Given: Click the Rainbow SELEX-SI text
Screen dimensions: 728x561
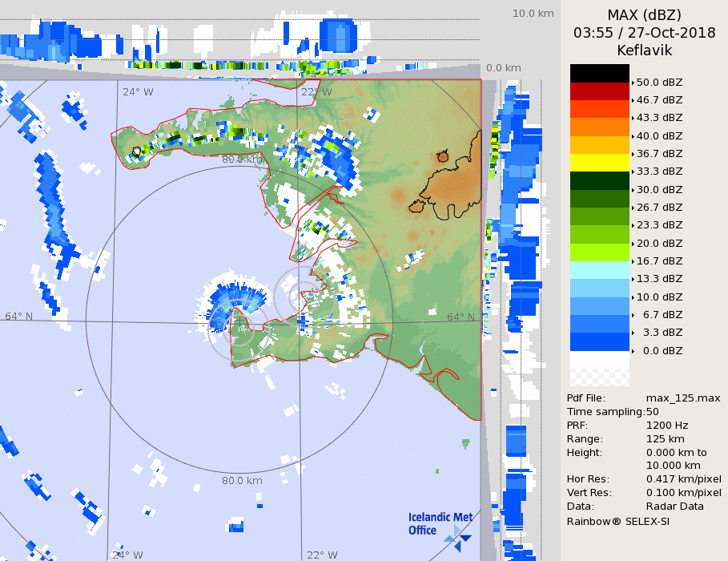Looking at the screenshot, I should click(x=617, y=521).
